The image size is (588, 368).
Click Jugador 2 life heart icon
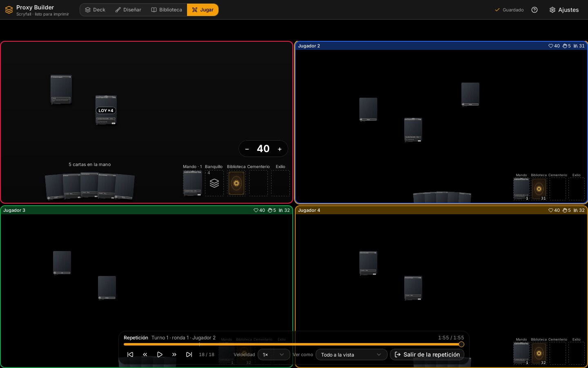click(x=550, y=46)
